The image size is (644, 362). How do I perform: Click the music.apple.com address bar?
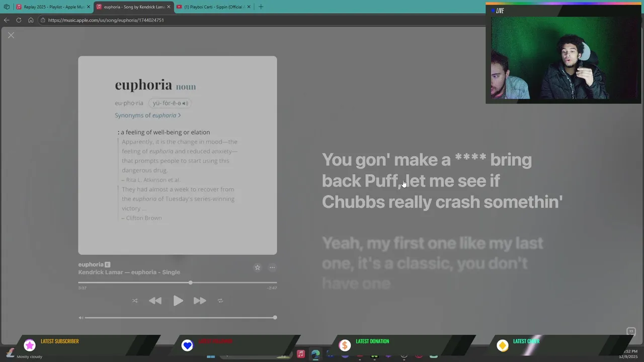(262, 20)
